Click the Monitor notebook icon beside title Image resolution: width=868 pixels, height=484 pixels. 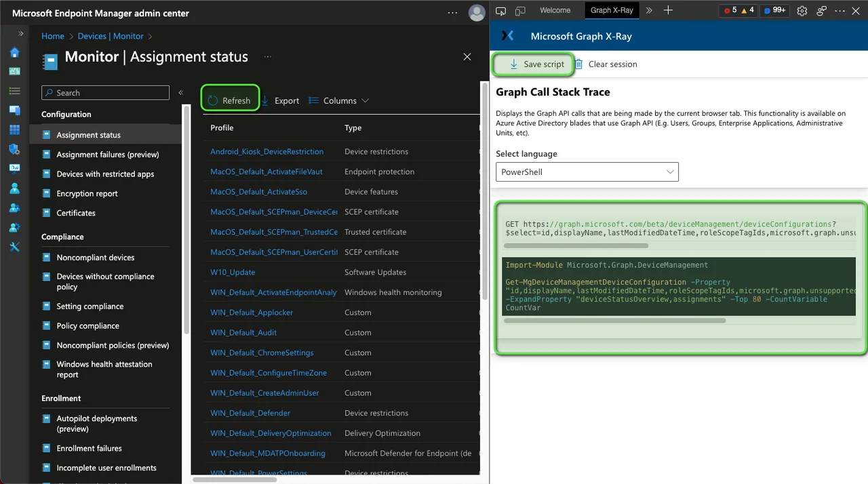click(50, 61)
